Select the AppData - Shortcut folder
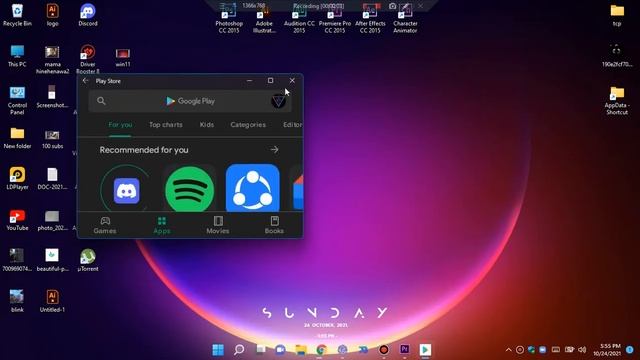640x360 pixels. [x=617, y=100]
